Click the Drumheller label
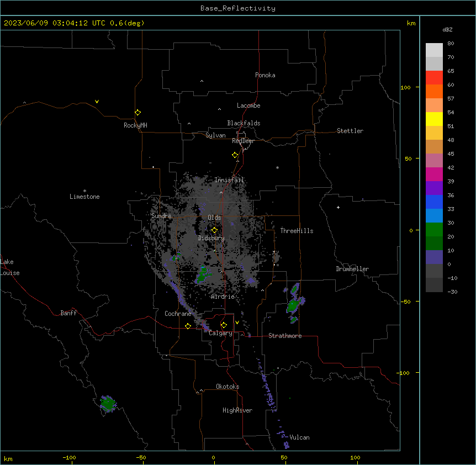 point(352,269)
